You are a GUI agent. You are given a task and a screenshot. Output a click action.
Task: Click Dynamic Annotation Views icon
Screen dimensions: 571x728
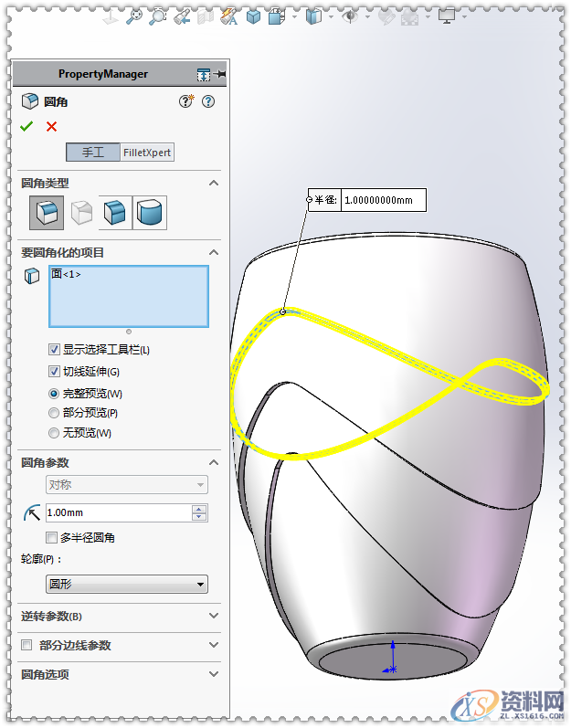point(228,17)
